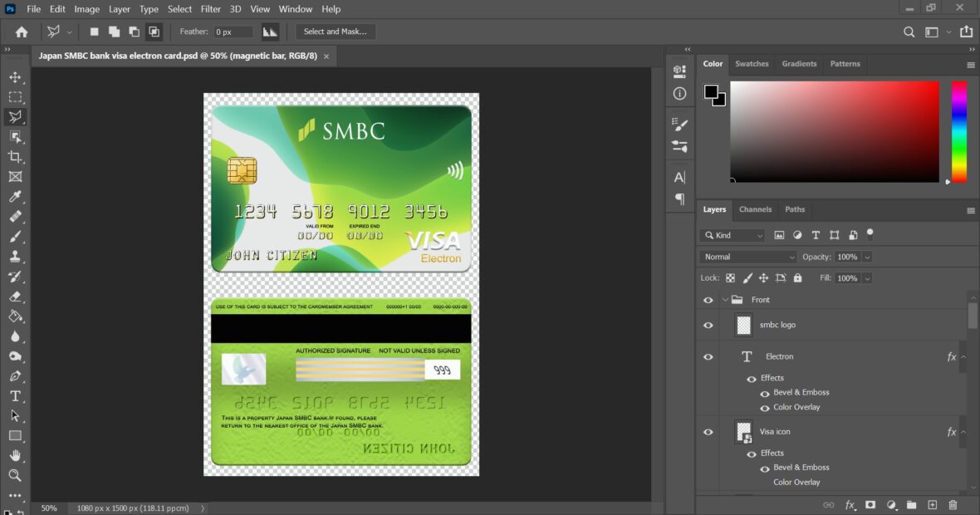The width and height of the screenshot is (980, 515).
Task: Select the Zoom tool
Action: [x=15, y=476]
